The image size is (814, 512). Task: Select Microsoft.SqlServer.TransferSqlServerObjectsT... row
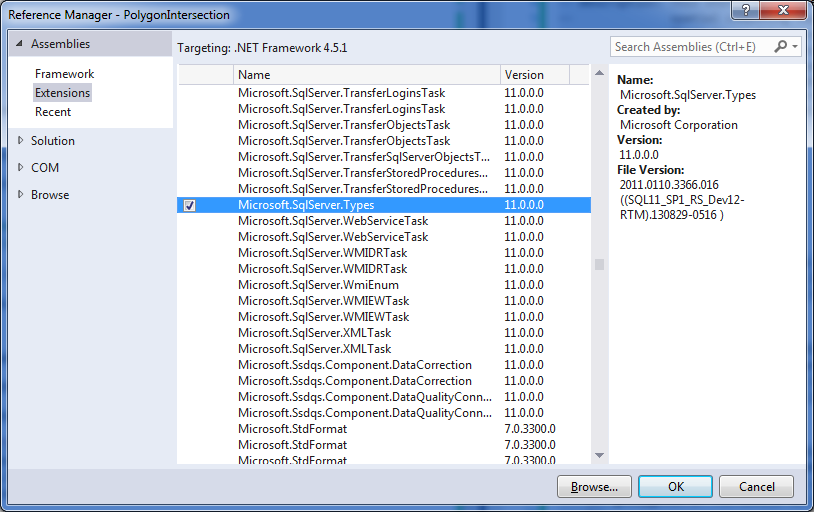tap(384, 157)
